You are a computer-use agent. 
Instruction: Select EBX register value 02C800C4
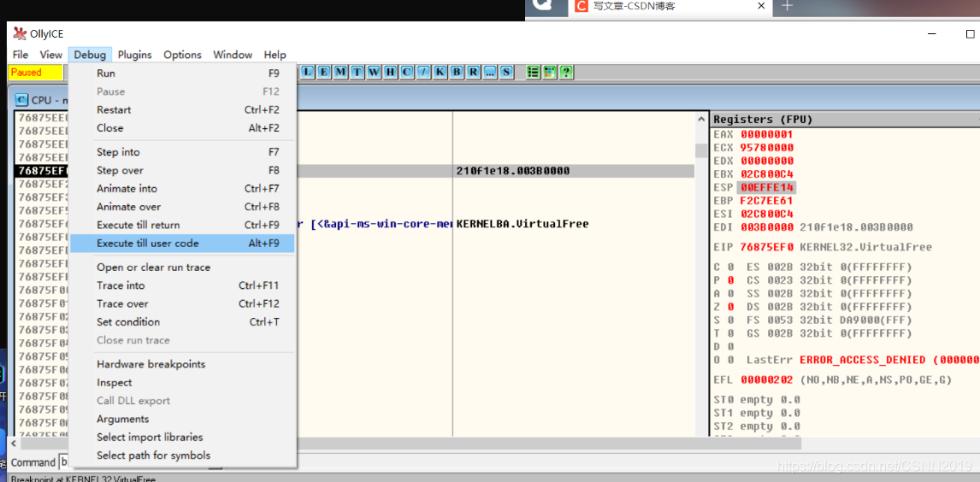pyautogui.click(x=768, y=174)
